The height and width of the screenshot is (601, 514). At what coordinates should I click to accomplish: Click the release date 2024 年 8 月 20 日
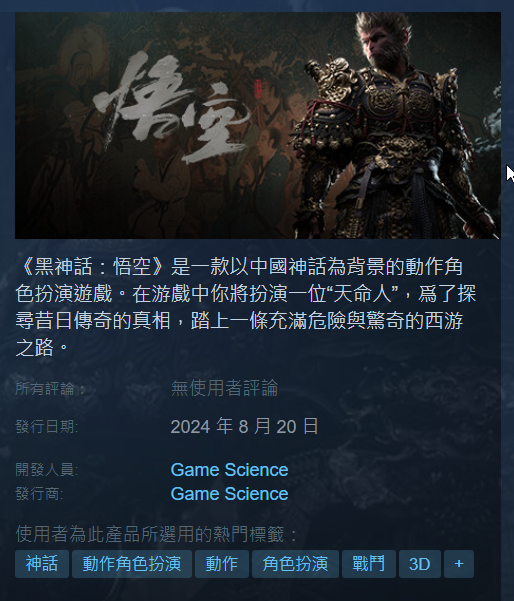click(244, 426)
